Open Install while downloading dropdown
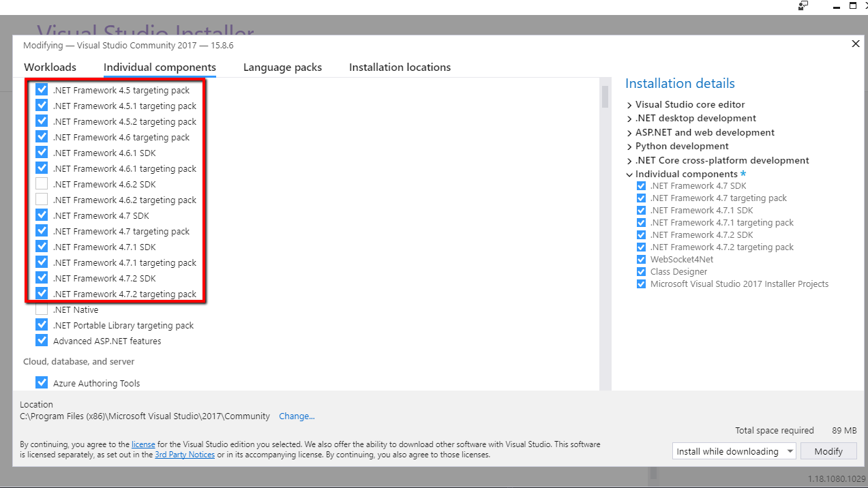868x488 pixels. [x=734, y=451]
